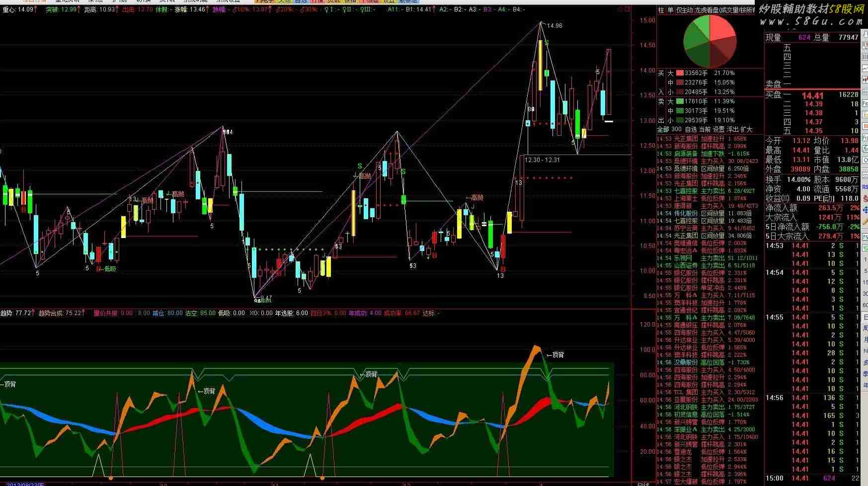Image resolution: width=868 pixels, height=486 pixels.
Task: Click the 成功率: 66.67 indicator label
Action: click(x=401, y=313)
